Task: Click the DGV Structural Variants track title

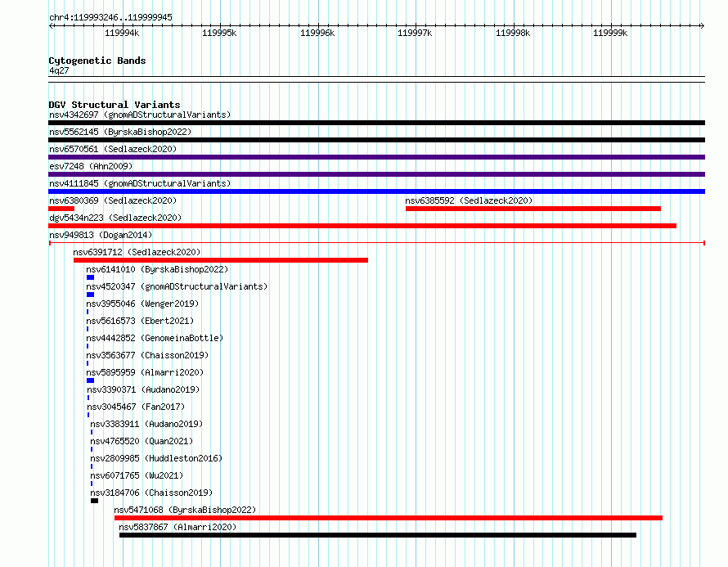Action: point(115,105)
